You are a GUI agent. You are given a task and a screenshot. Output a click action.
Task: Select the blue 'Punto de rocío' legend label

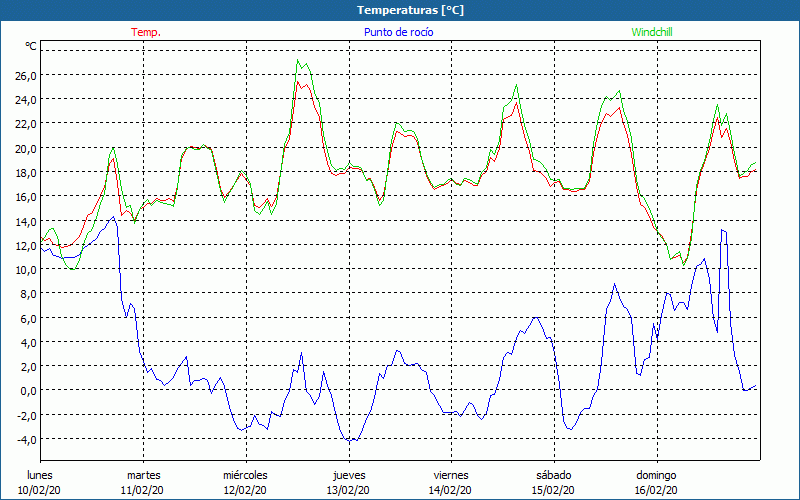point(398,32)
